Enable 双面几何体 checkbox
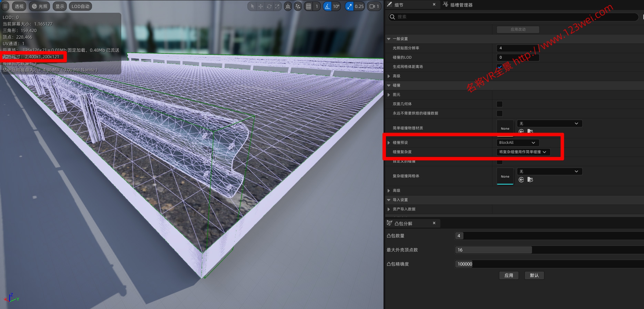This screenshot has height=309, width=644. click(x=499, y=104)
